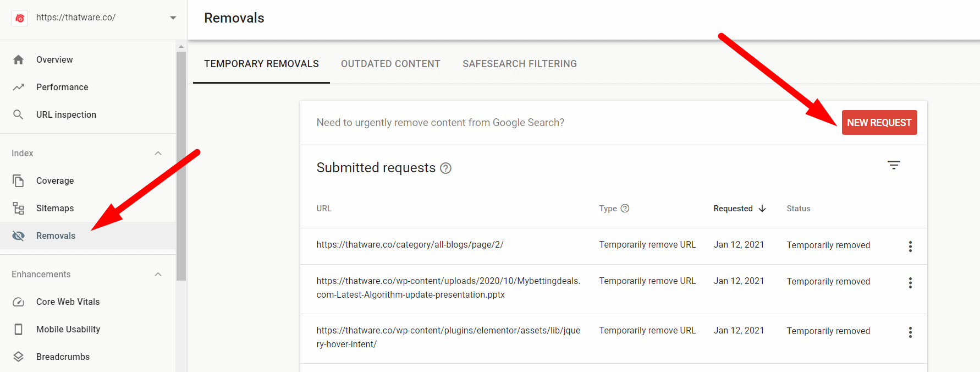Click the help icon beside Type column
The width and height of the screenshot is (980, 372).
click(625, 209)
